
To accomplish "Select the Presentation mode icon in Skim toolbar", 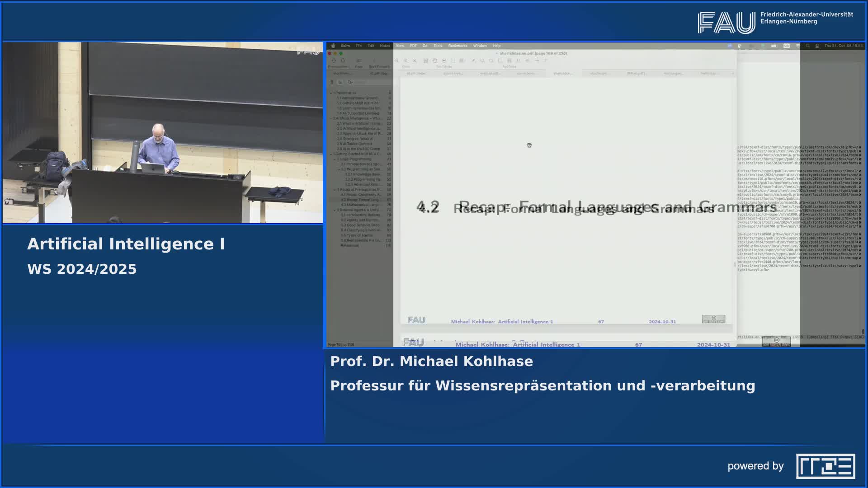I will 334,60.
